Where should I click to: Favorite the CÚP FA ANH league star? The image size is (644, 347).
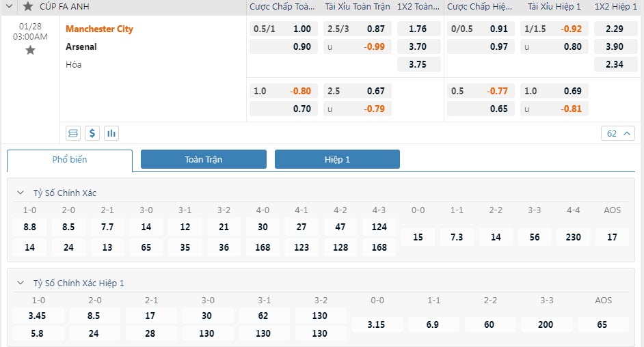tap(27, 6)
